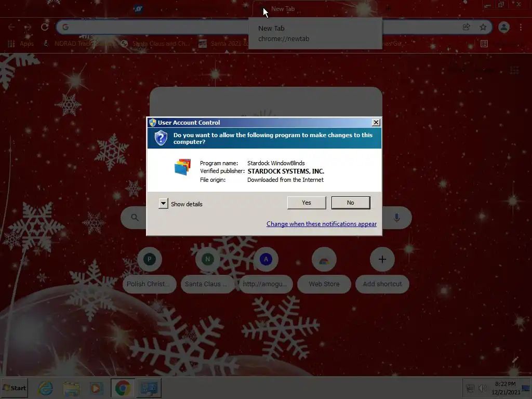Screen dimensions: 532x399
Task: Open Google apps grid icon
Action: point(514,70)
